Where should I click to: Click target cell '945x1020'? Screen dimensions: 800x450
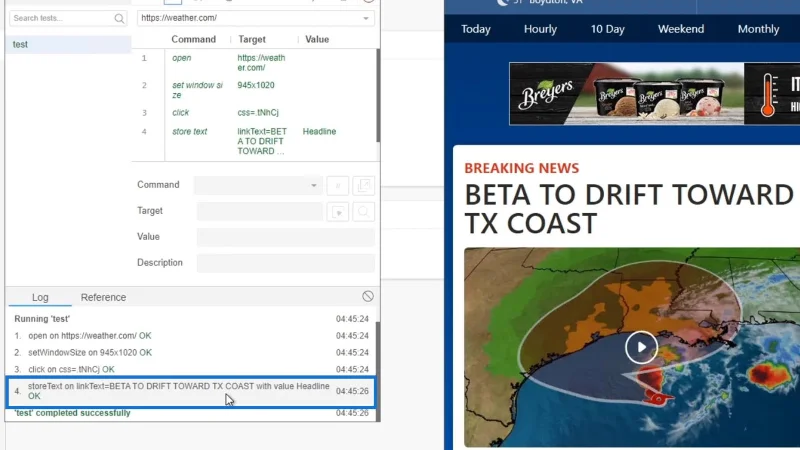pos(256,85)
